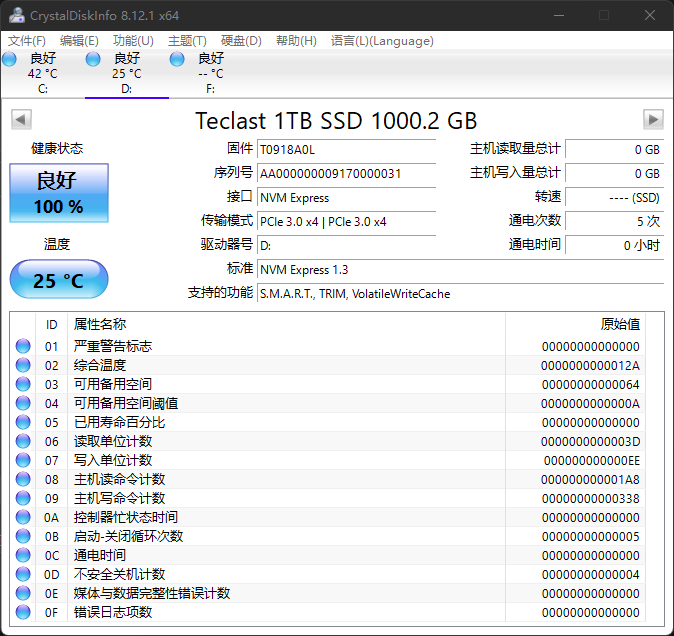
Task: Click the next disk arrow button
Action: tap(653, 120)
